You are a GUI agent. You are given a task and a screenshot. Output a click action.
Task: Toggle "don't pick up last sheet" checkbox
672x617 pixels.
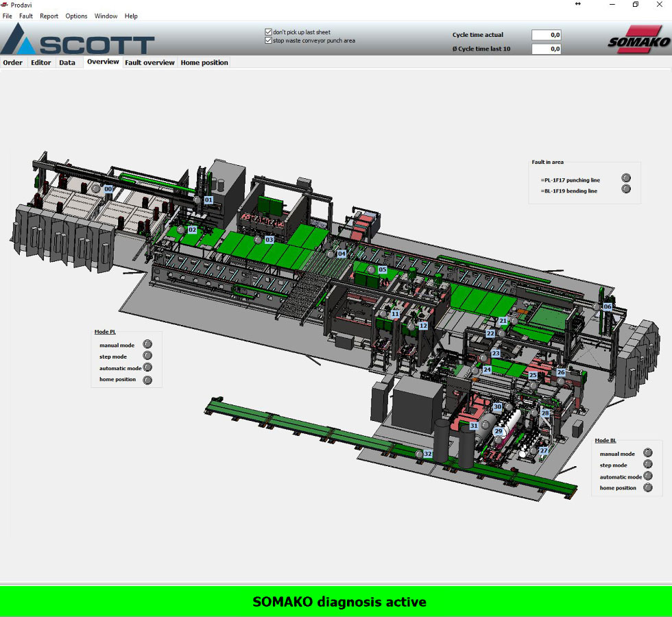pyautogui.click(x=269, y=32)
